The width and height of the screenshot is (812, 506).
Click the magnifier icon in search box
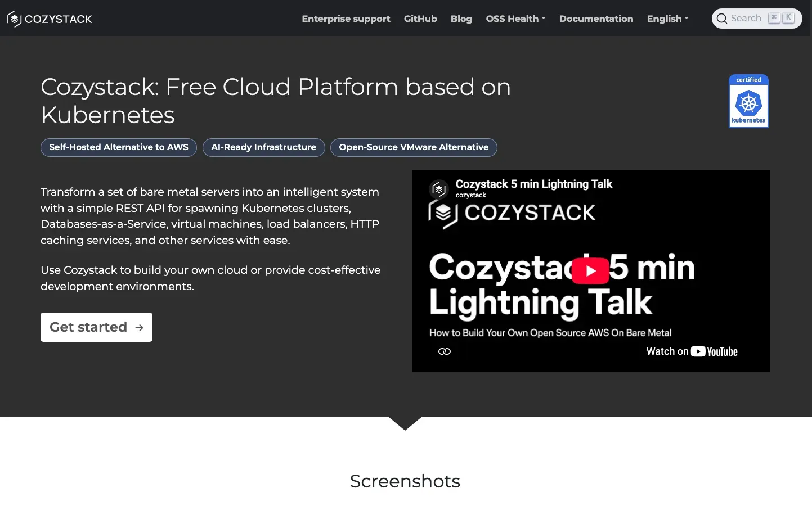722,19
